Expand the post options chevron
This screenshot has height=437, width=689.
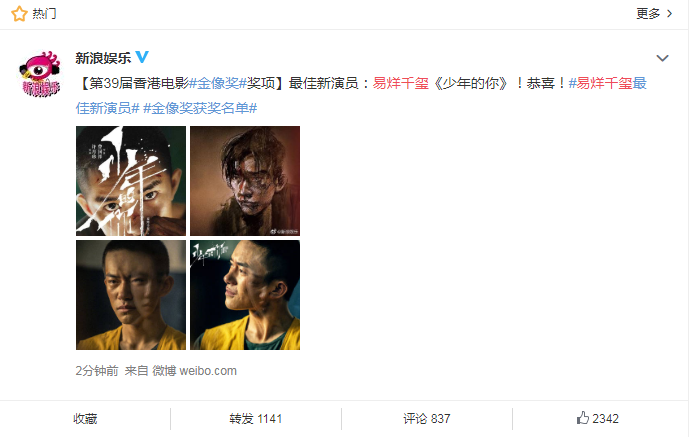click(662, 58)
